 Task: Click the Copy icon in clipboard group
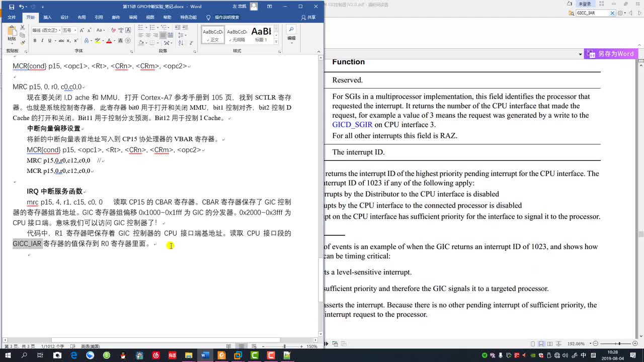click(23, 35)
